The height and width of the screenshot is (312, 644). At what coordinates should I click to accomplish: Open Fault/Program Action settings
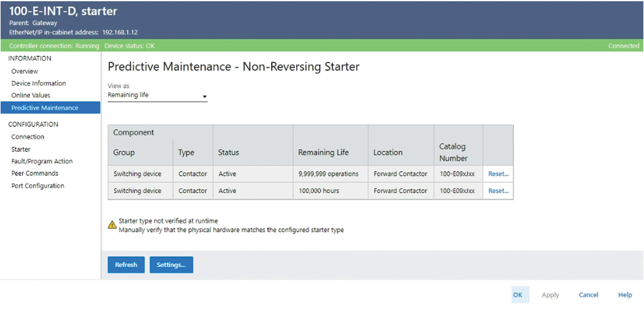(42, 161)
